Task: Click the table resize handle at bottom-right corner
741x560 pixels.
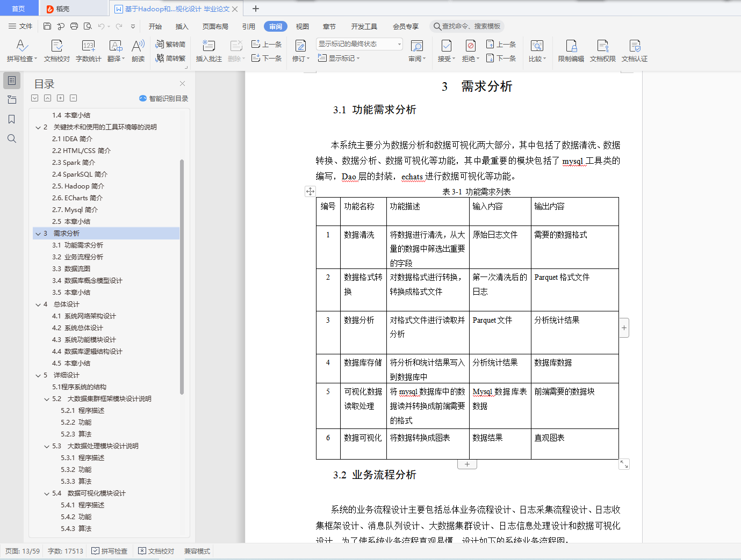Action: click(x=624, y=464)
